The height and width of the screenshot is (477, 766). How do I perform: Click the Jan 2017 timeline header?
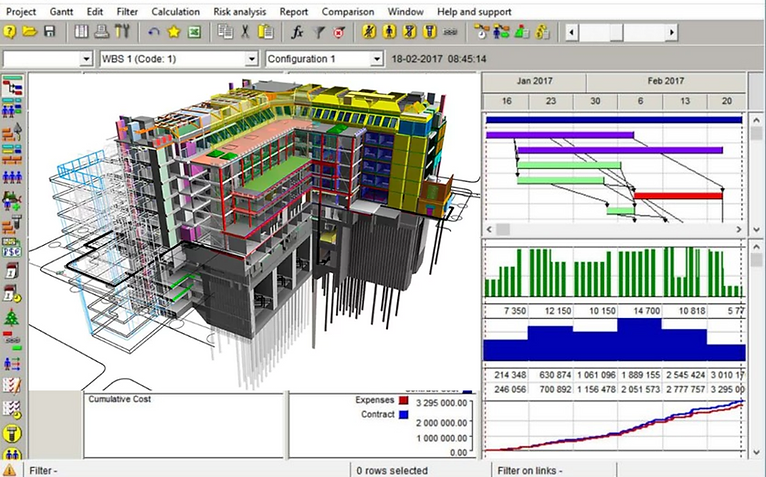click(x=534, y=81)
